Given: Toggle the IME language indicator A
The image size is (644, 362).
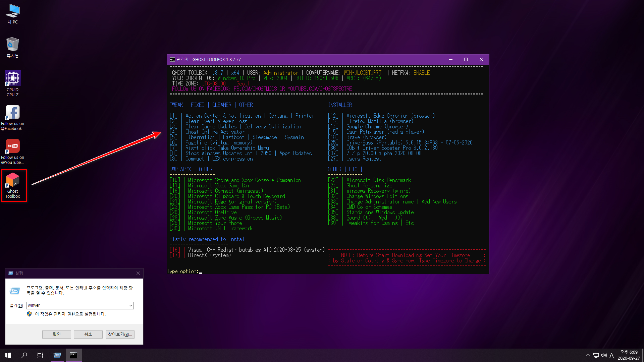Looking at the screenshot, I should click(611, 355).
